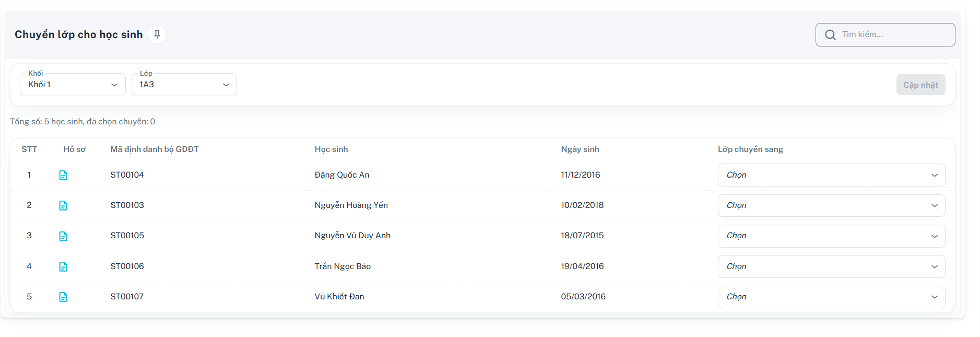Select the student code ST00105
Screen dimensions: 980x337
click(127, 236)
